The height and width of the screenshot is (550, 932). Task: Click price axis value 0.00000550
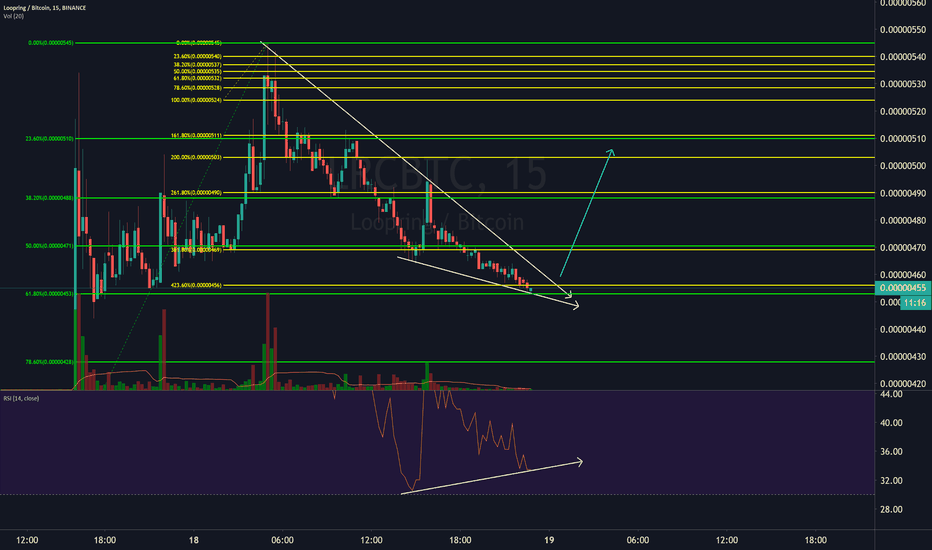(x=903, y=30)
